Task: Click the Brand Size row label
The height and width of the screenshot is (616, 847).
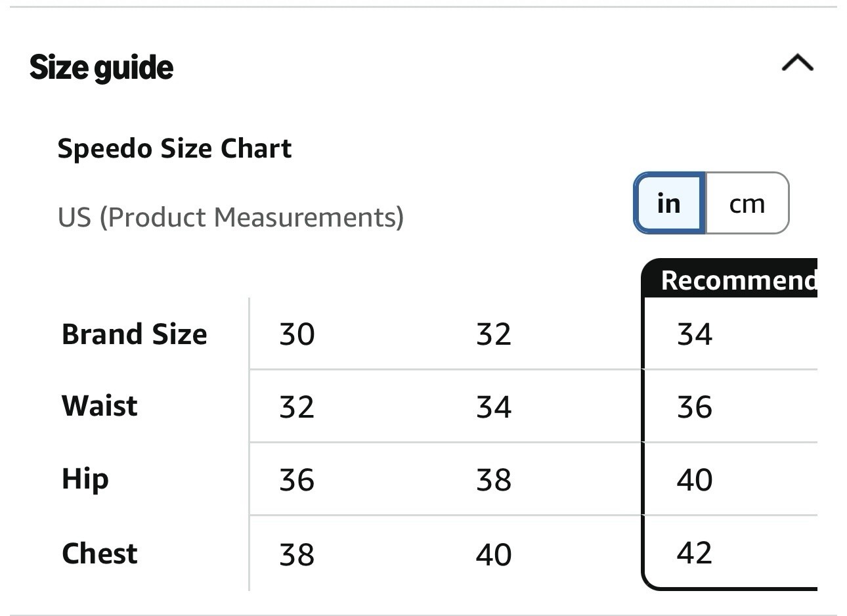Action: [x=135, y=334]
